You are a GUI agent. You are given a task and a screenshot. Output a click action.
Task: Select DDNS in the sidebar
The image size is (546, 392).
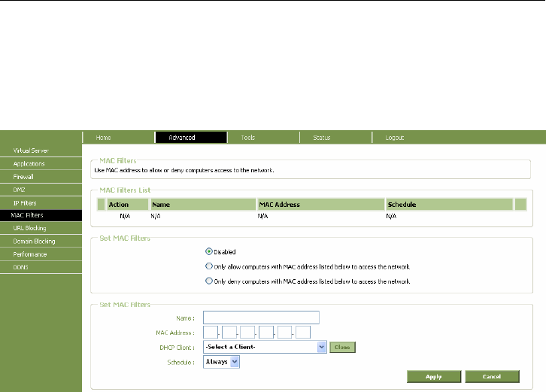point(20,266)
